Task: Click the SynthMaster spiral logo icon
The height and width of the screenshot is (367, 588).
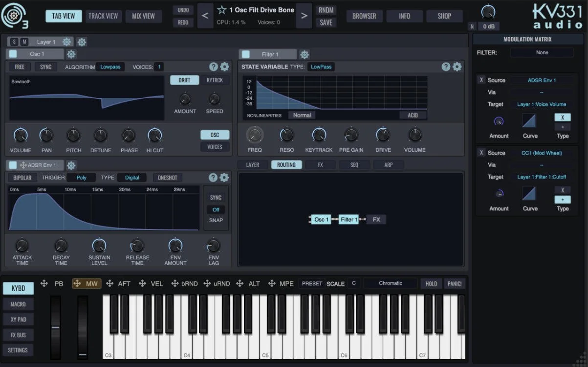Action: [x=14, y=15]
